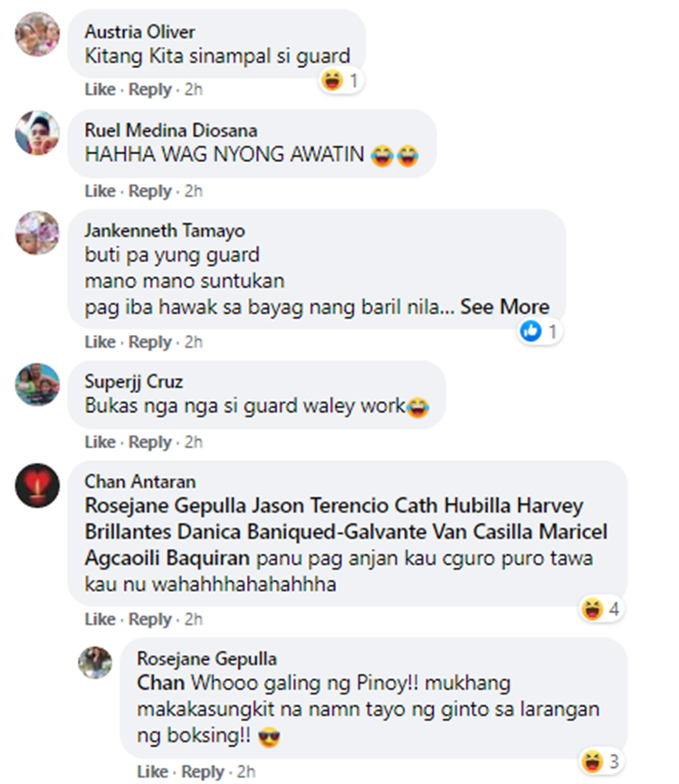View three haha reactions on Rosejane's reply
679x784 pixels.
pyautogui.click(x=601, y=761)
